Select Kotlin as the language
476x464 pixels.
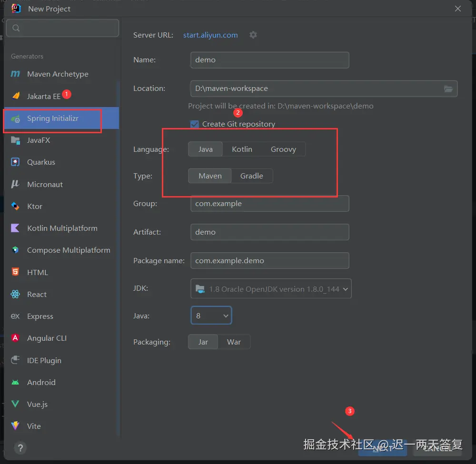point(242,149)
